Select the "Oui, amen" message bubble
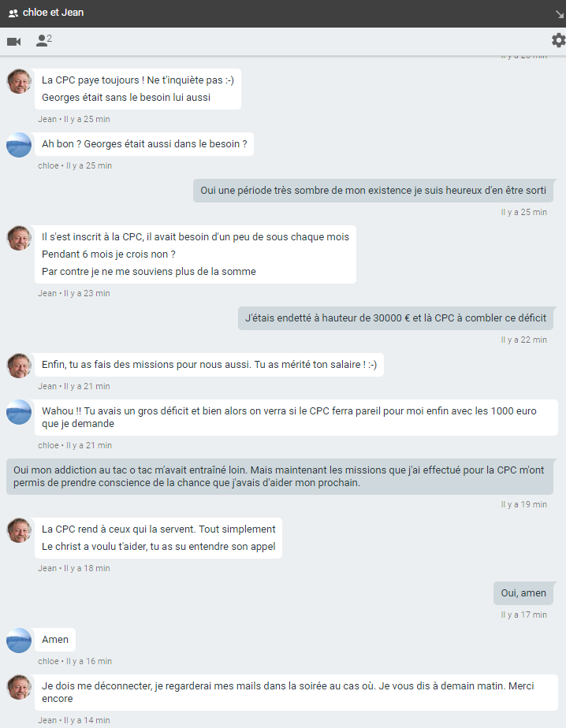The image size is (566, 728). point(523,593)
